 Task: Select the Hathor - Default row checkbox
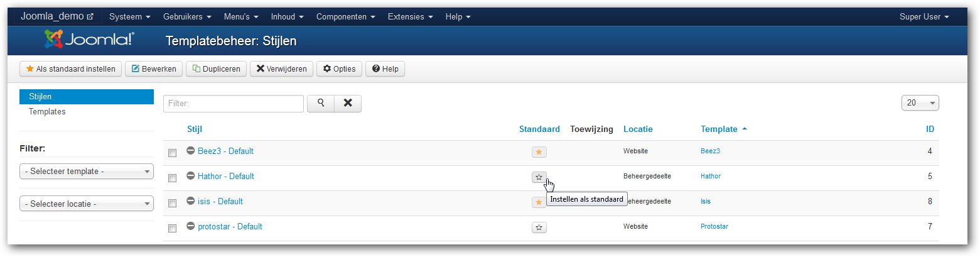coord(173,178)
